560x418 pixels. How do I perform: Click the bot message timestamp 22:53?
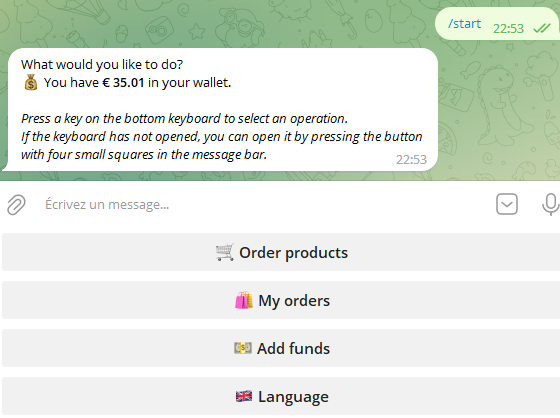pos(411,159)
